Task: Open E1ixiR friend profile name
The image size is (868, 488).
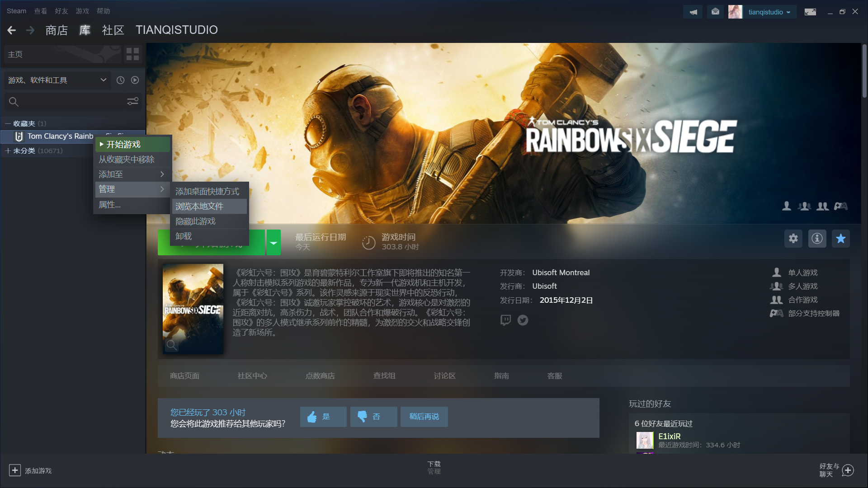Action: click(669, 436)
